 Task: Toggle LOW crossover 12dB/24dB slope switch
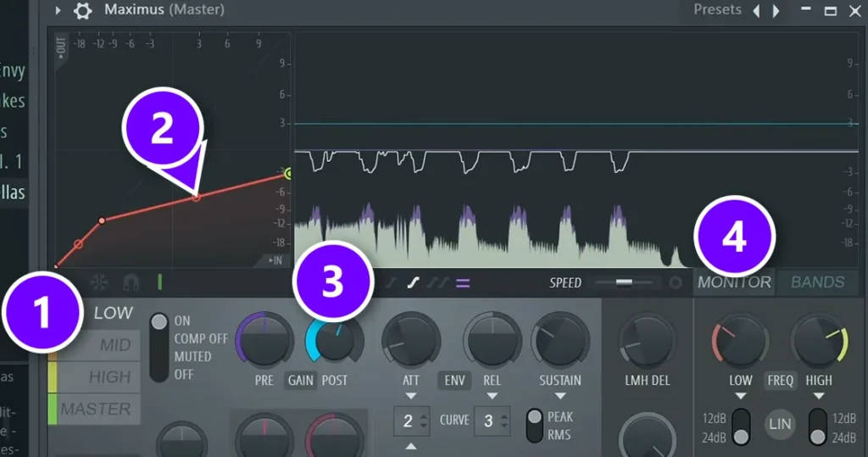tap(741, 427)
